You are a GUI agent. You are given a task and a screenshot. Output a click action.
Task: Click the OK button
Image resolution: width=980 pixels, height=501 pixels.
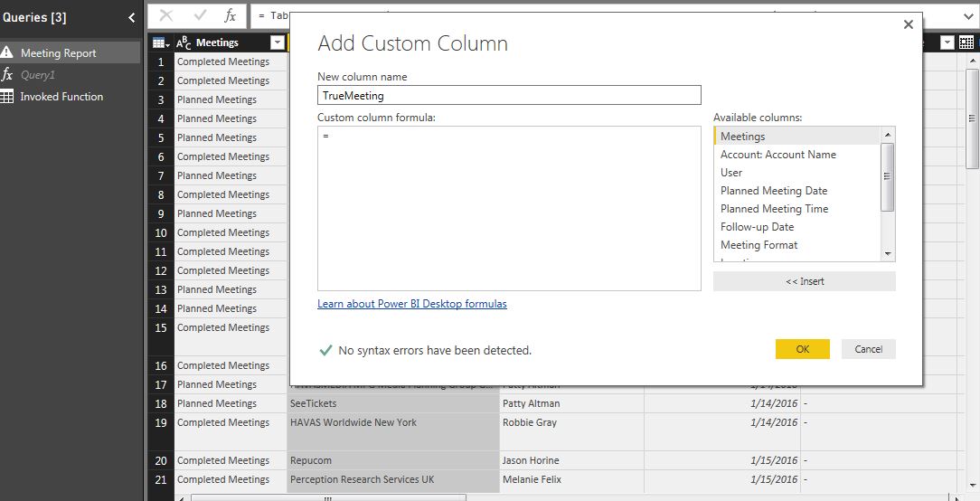point(803,349)
